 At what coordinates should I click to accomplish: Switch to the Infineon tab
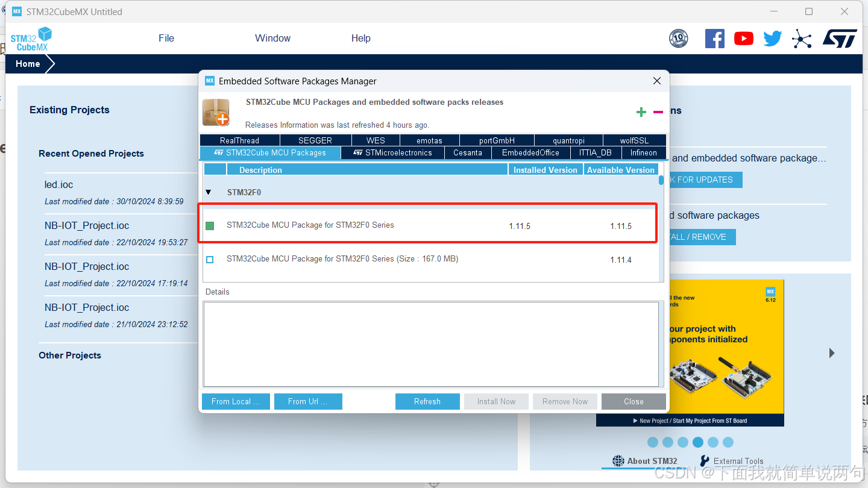(x=644, y=153)
